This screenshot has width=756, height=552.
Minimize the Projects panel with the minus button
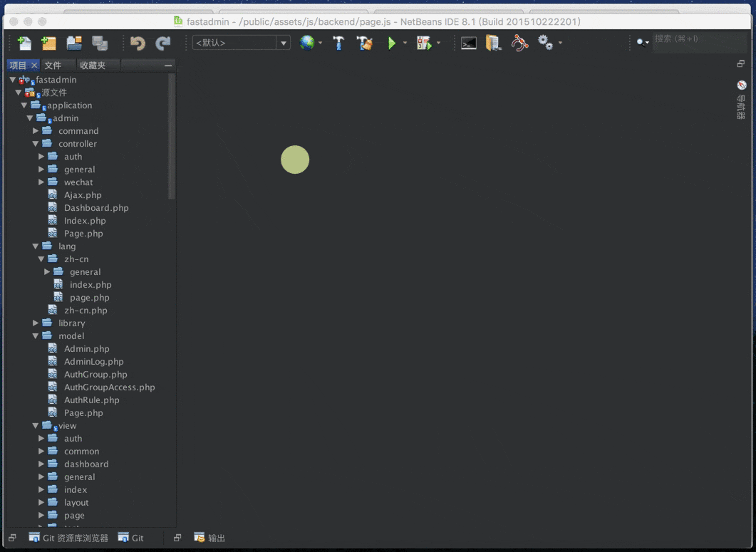point(168,65)
